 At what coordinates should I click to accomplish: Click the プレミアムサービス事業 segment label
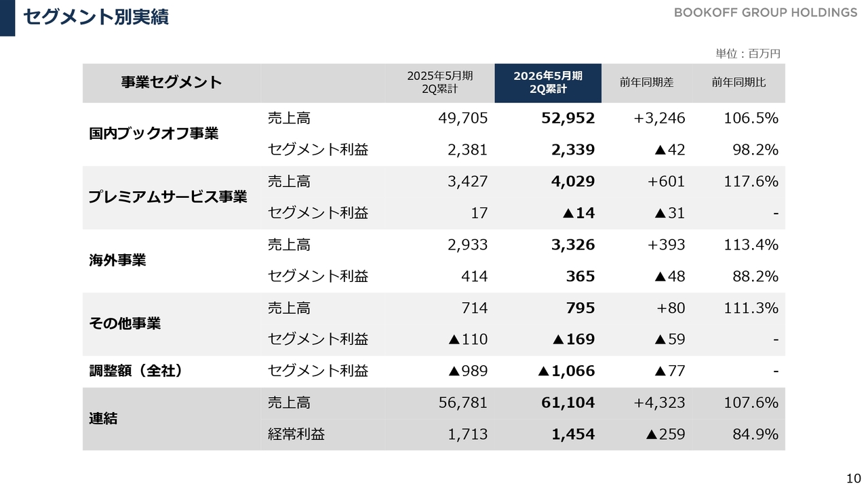pos(167,197)
